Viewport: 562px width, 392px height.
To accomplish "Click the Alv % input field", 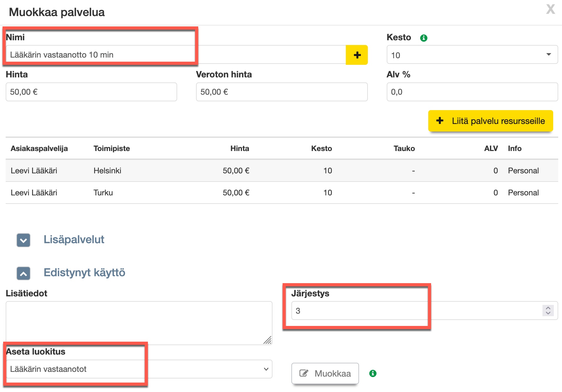I will coord(472,92).
